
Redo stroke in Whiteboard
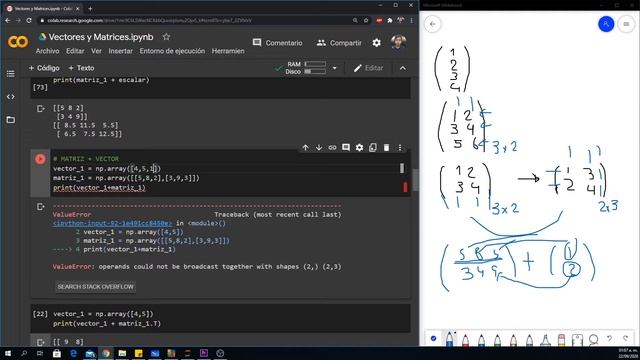point(625,338)
